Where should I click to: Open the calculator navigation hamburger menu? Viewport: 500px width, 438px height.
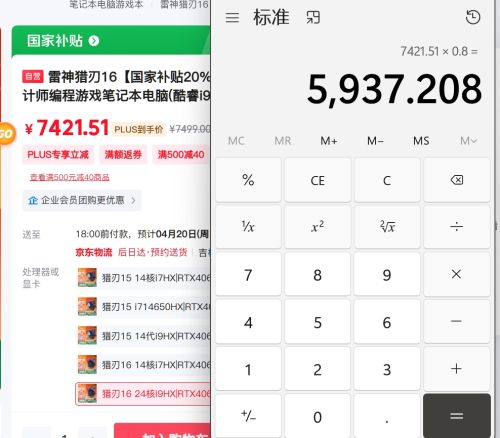point(232,17)
